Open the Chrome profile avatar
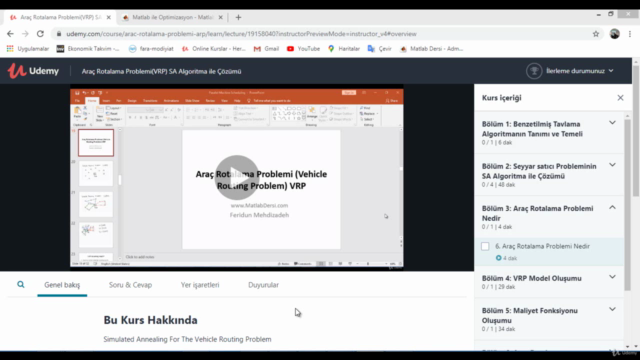The height and width of the screenshot is (360, 640). 615,34
